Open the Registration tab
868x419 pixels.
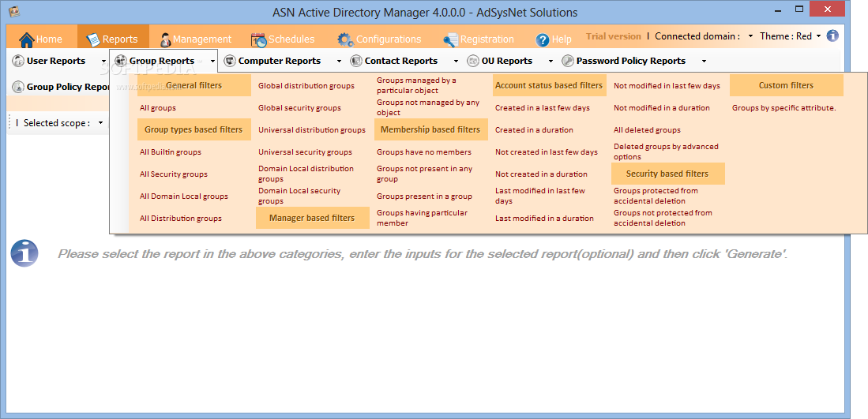point(479,39)
